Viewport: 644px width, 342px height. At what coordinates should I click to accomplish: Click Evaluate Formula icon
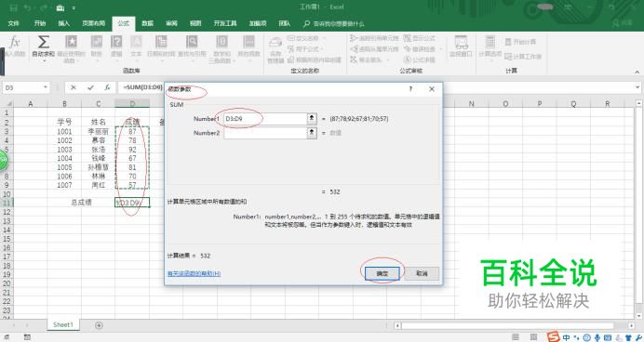point(408,59)
